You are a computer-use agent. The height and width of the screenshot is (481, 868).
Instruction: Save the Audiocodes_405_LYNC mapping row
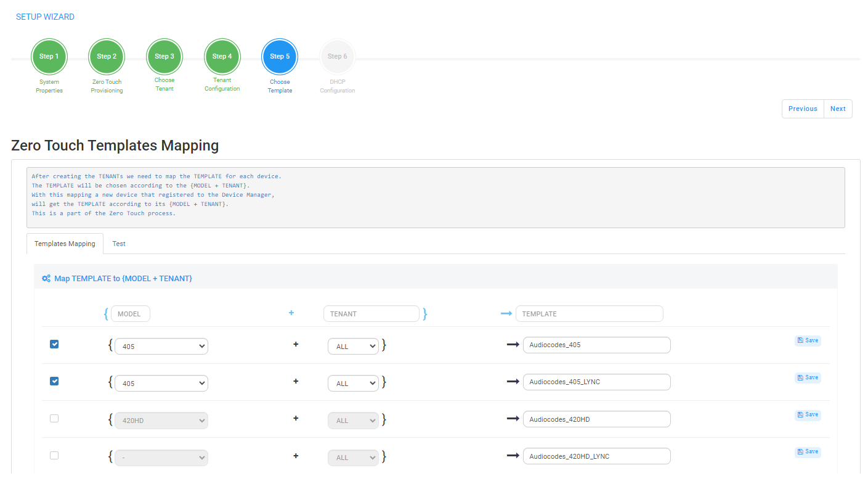point(808,377)
